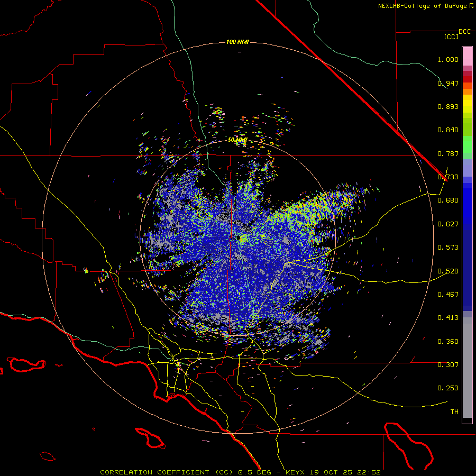Select the 0.733 legend value

pos(448,177)
